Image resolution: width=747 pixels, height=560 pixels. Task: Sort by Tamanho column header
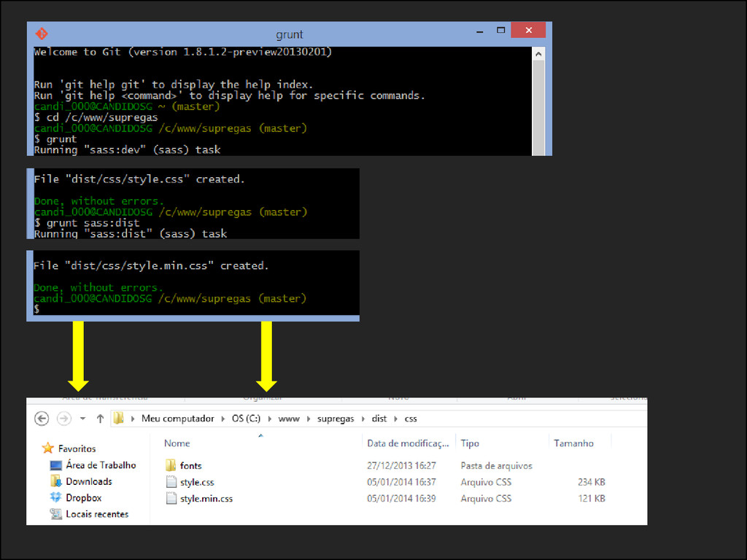(573, 443)
